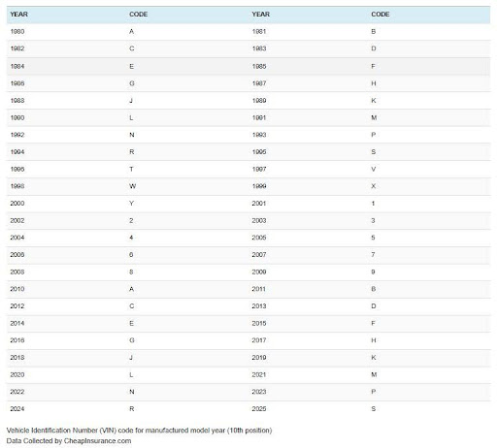Click the 'Data Collected by CheapInsurance.com' text
Image resolution: width=497 pixels, height=448 pixels.
(x=69, y=441)
